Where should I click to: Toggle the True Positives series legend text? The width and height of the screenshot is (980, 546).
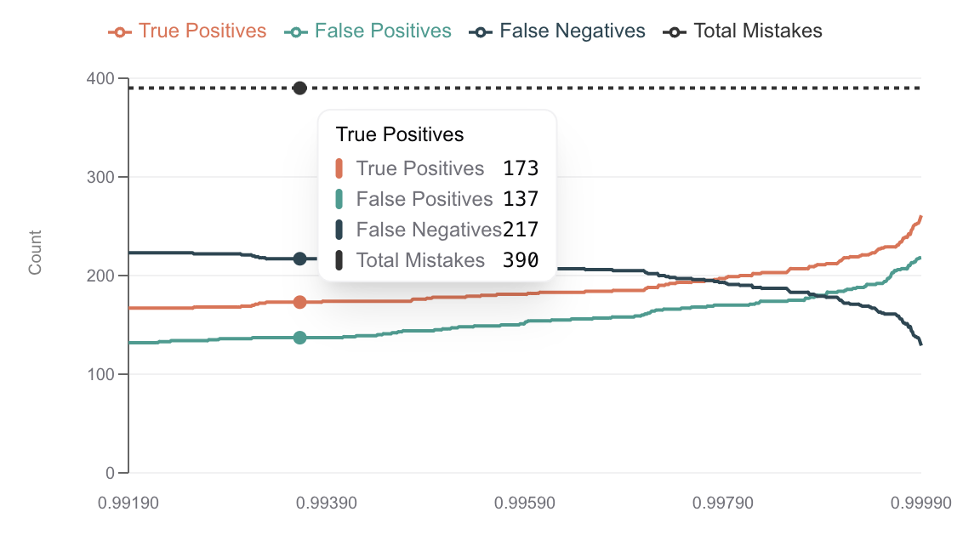[x=202, y=31]
